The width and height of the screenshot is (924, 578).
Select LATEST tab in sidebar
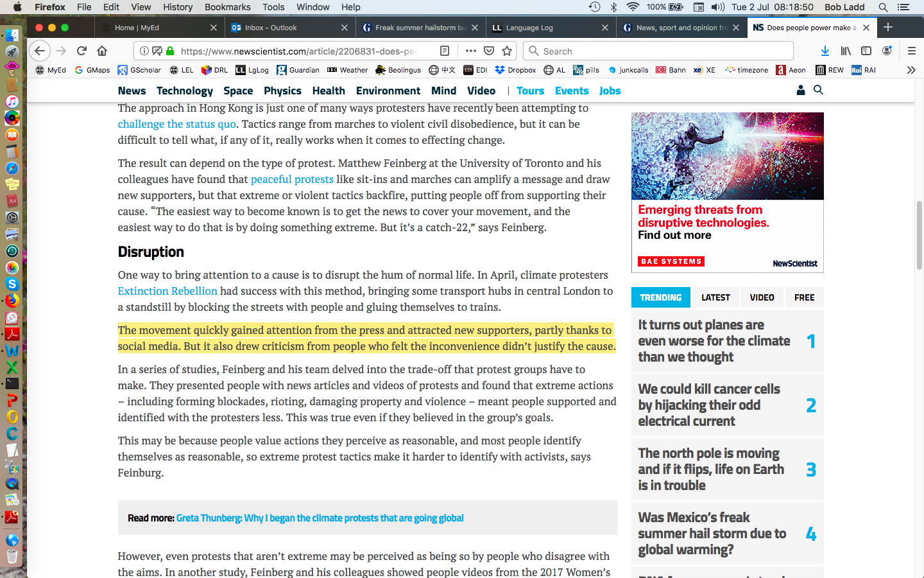pyautogui.click(x=715, y=297)
